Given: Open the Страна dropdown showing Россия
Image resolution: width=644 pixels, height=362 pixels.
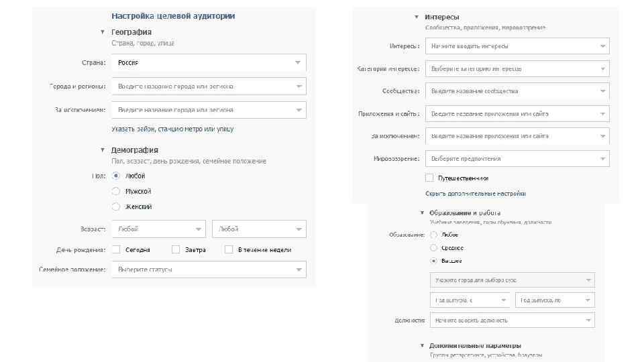Looking at the screenshot, I should tap(209, 63).
